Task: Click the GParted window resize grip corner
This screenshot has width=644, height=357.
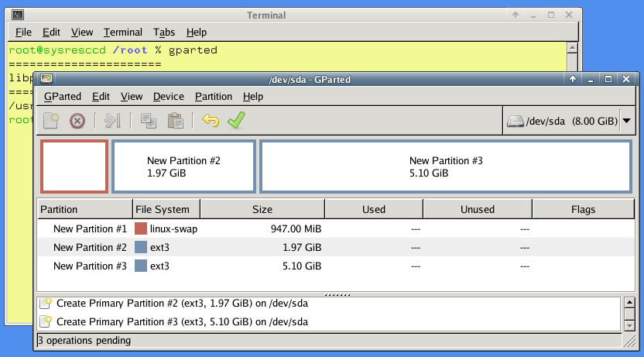Action: [x=629, y=341]
